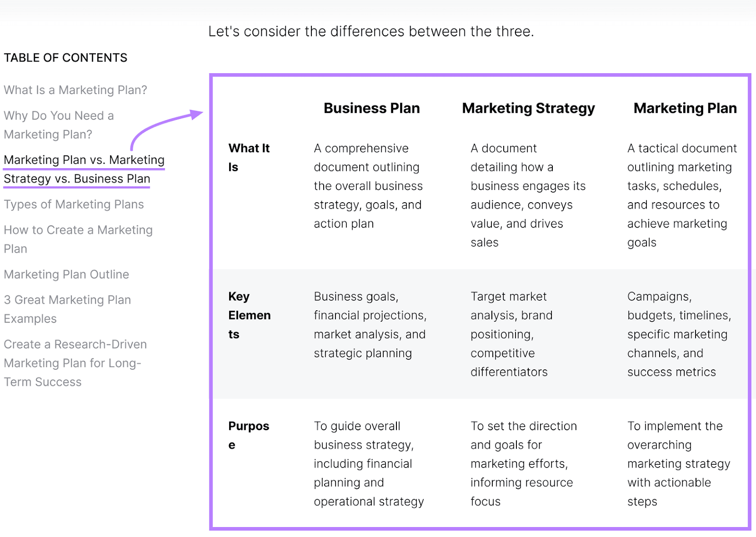The height and width of the screenshot is (537, 756).
Task: Open the "Types of Marketing Plans" section
Action: point(74,204)
